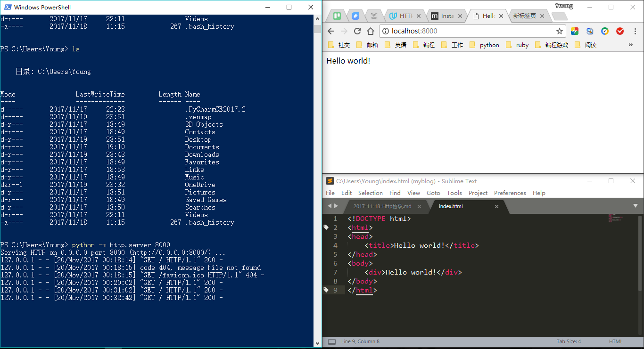Open the 阅读 bookmark folder
Image resolution: width=644 pixels, height=349 pixels.
tap(586, 45)
